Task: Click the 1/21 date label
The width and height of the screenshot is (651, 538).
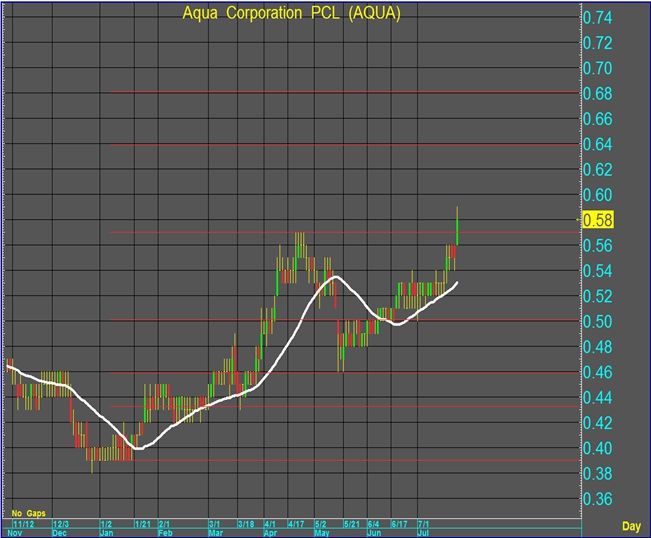Action: click(x=143, y=524)
